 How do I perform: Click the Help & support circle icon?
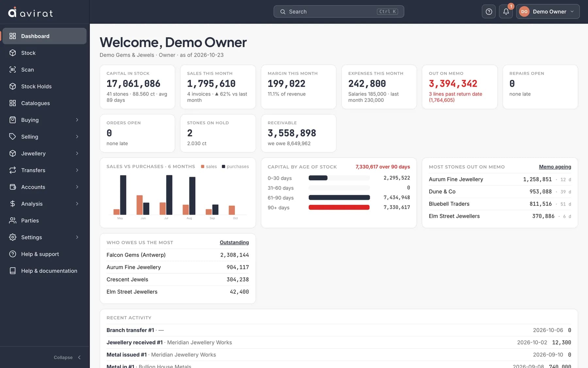[x=13, y=254]
